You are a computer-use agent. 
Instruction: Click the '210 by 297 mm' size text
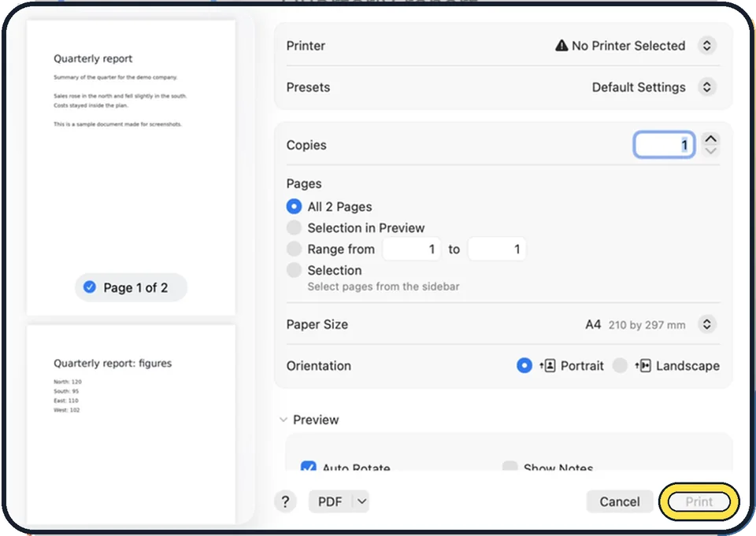coord(647,325)
